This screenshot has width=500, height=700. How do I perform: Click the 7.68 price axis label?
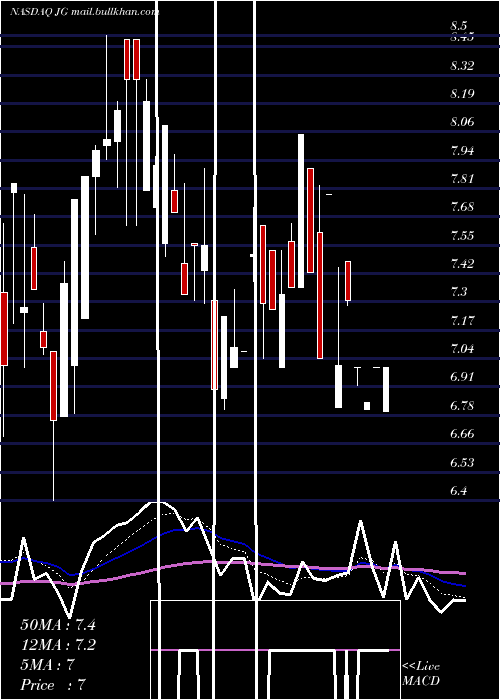(x=462, y=207)
